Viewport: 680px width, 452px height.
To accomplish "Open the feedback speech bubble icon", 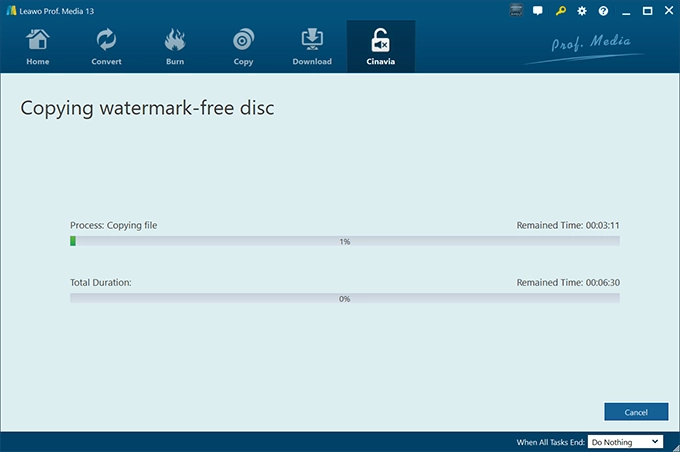I will 538,11.
